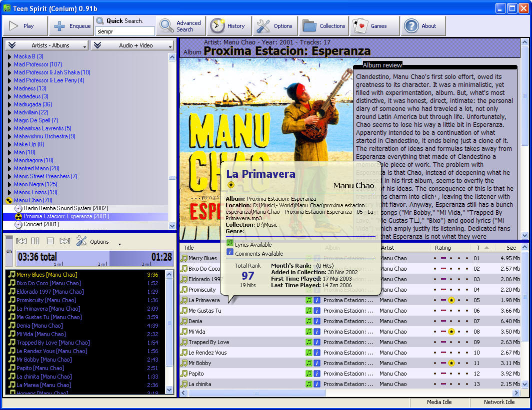Expand the Mano Negra artist node
The image size is (532, 410).
[x=9, y=184]
